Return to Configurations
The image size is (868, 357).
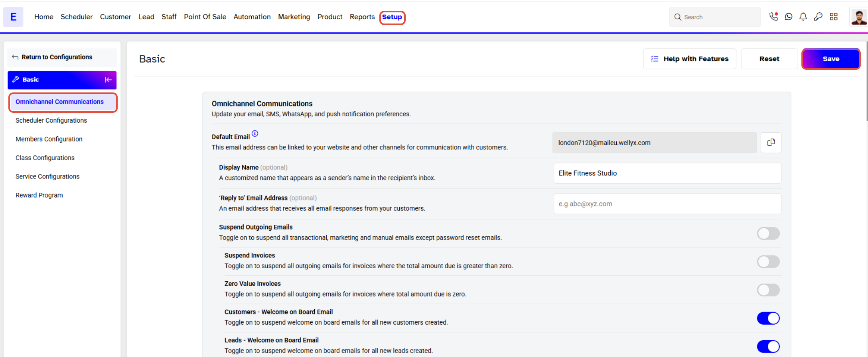[x=62, y=57]
